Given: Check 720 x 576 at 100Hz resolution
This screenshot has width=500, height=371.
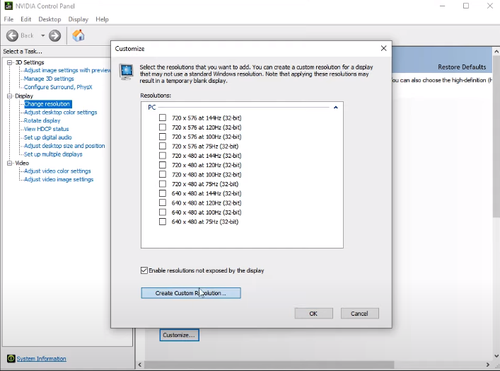Looking at the screenshot, I should (162, 137).
